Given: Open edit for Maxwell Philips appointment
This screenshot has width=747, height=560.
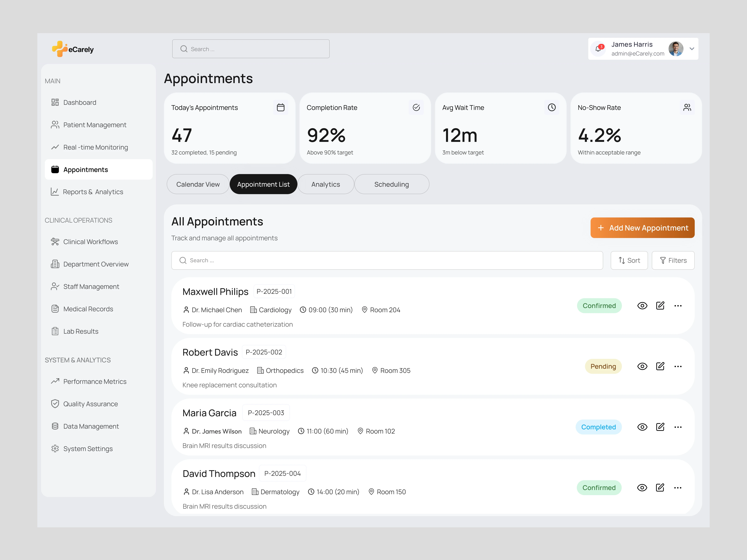Looking at the screenshot, I should (x=660, y=306).
